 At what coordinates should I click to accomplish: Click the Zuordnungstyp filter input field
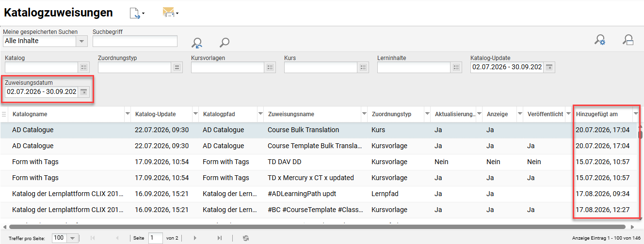click(x=135, y=67)
